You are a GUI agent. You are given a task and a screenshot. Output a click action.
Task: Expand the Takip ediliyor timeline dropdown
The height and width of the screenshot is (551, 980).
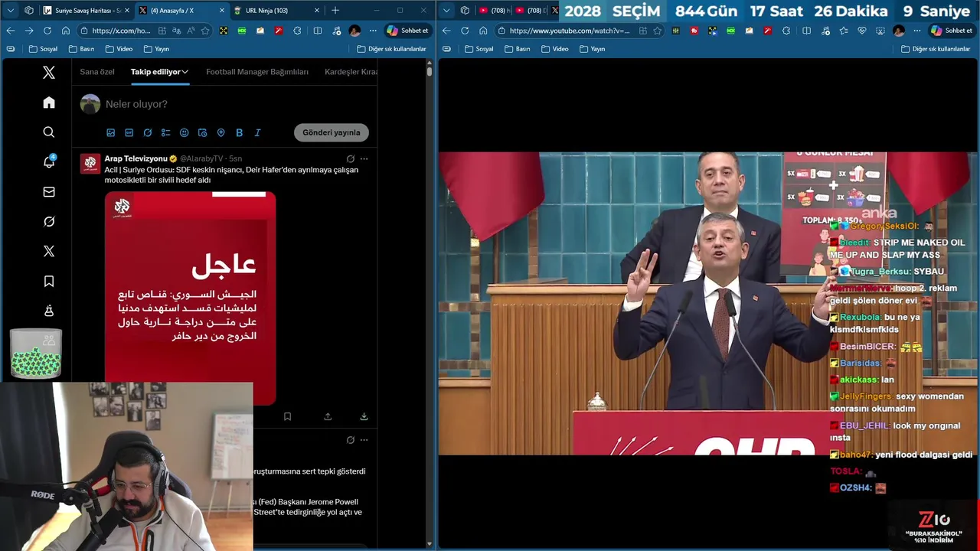[159, 72]
